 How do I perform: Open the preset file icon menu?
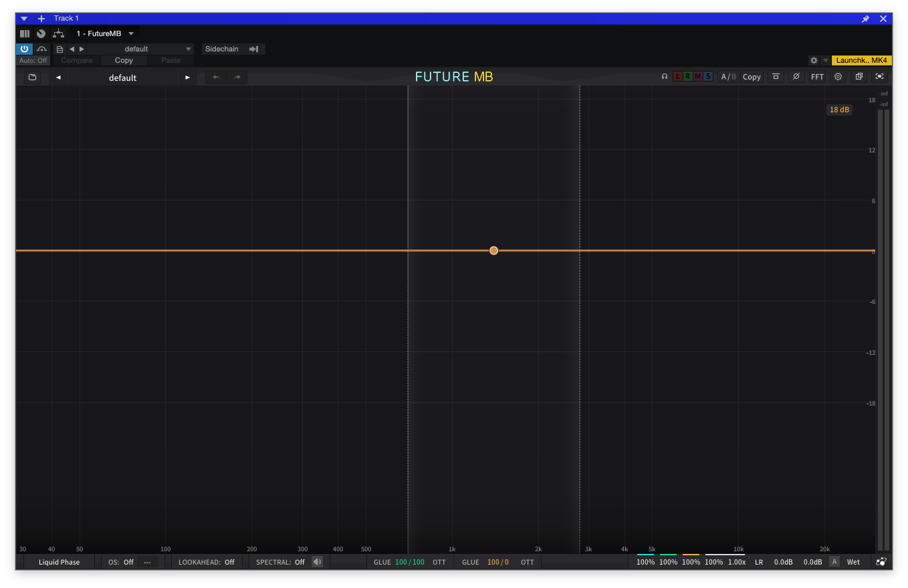(60, 49)
